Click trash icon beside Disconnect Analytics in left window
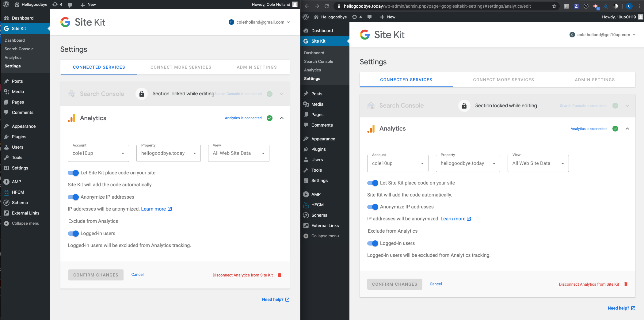 [x=280, y=275]
